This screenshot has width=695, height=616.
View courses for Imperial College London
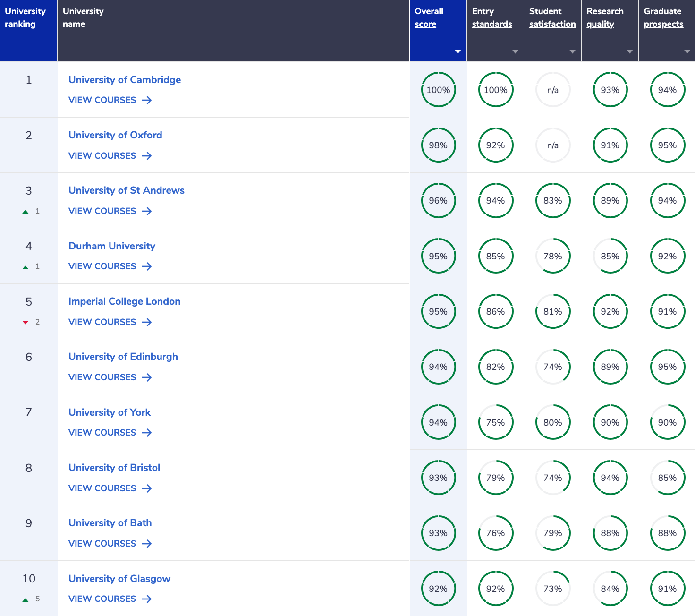click(110, 322)
